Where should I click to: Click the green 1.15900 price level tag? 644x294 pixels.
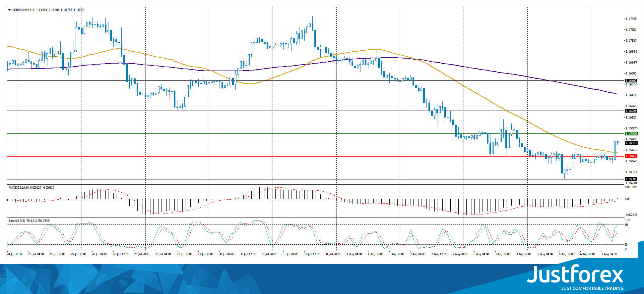click(x=631, y=134)
